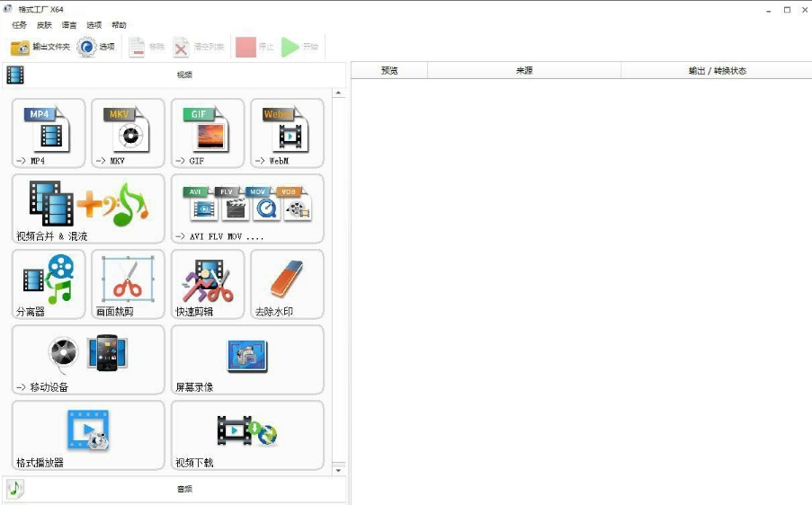
Task: Click the 来源 column header
Action: click(x=524, y=70)
